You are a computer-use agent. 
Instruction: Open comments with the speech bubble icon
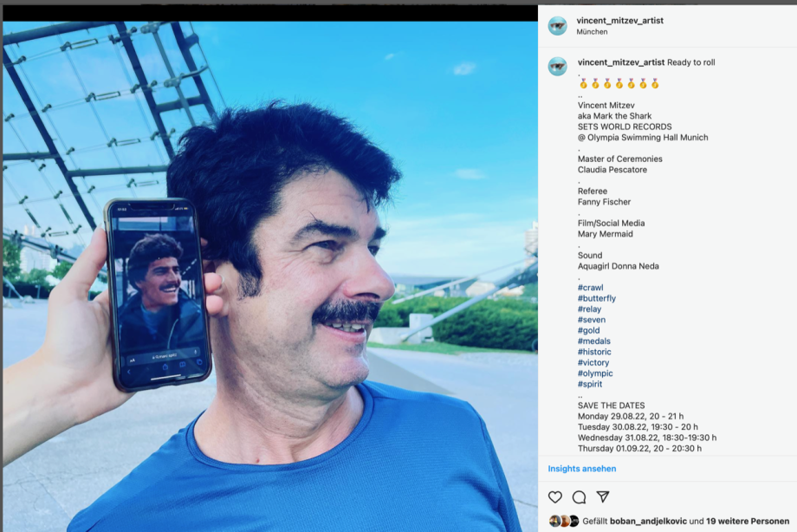(579, 496)
